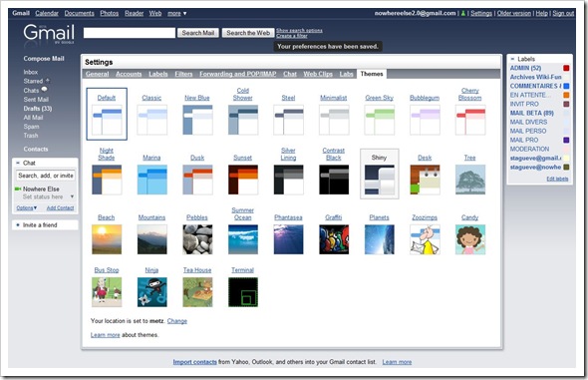Screen dimensions: 588x380
Task: Expand the Invite a friend panel
Action: coord(18,224)
